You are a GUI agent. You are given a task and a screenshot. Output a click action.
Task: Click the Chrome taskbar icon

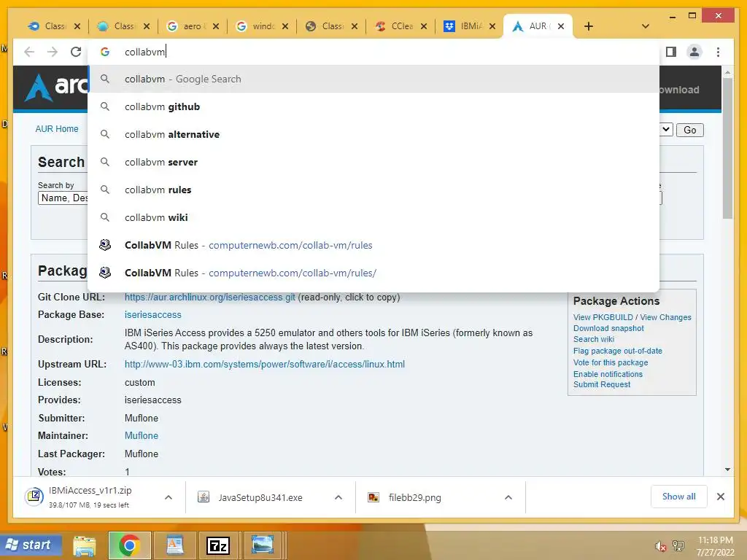pos(130,545)
